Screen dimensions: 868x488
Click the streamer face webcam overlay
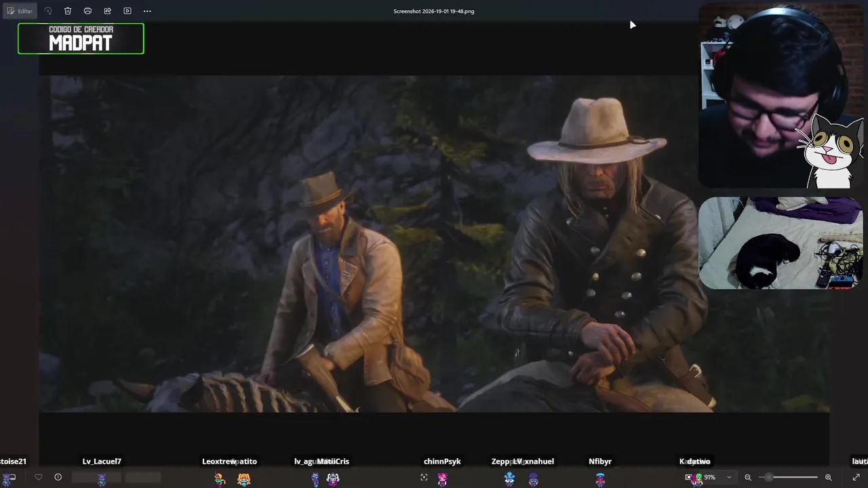pyautogui.click(x=781, y=95)
